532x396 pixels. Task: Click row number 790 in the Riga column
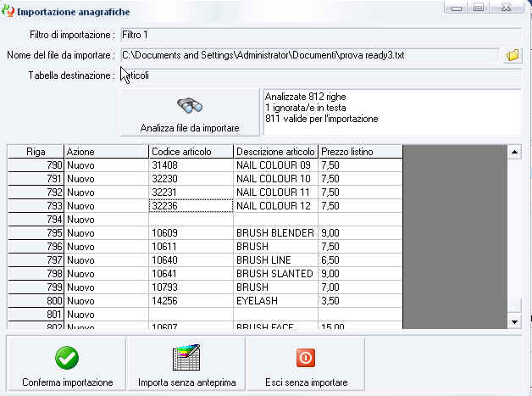36,165
